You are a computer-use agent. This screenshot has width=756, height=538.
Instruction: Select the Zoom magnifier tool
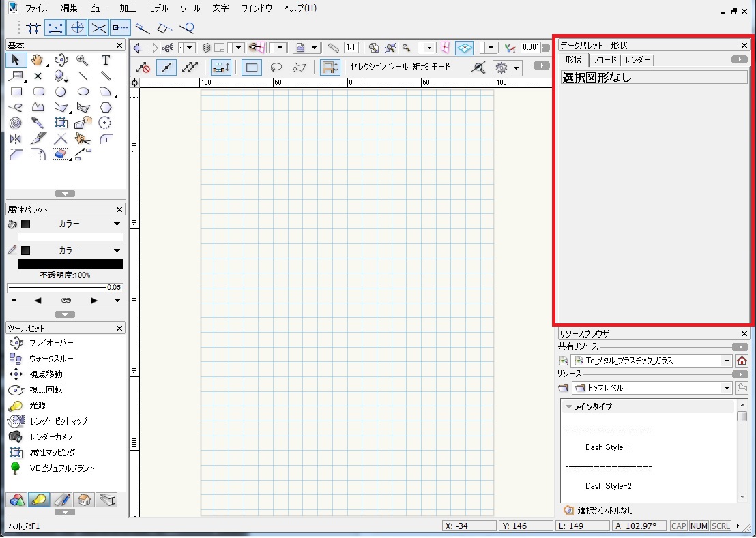83,60
